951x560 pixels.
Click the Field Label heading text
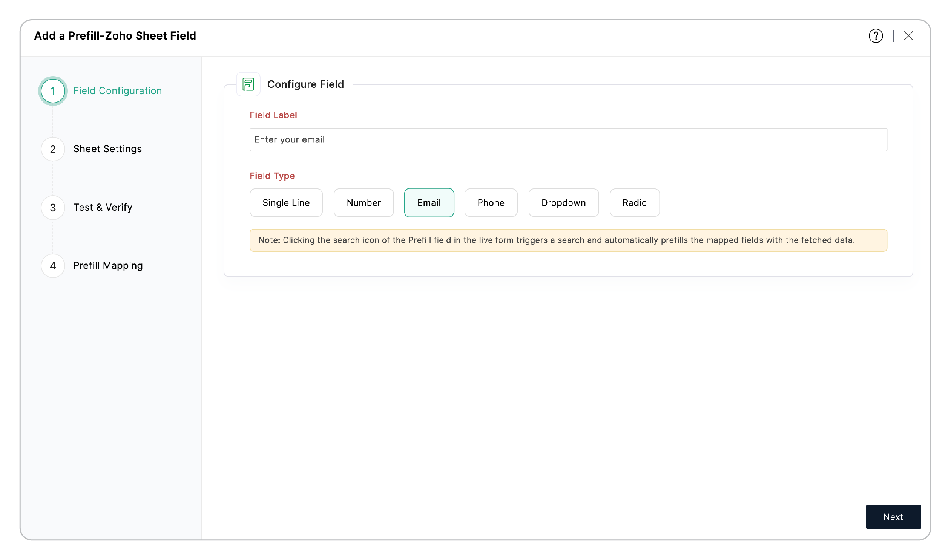coord(273,115)
